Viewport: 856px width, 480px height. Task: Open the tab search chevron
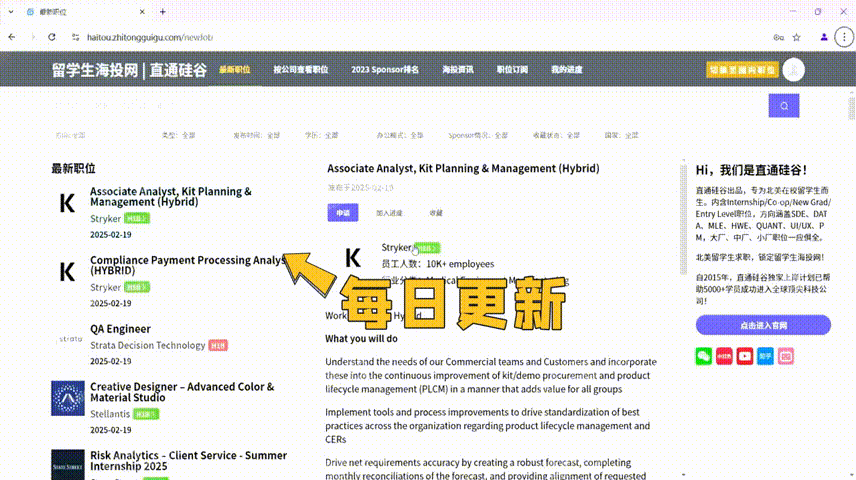pos(10,11)
